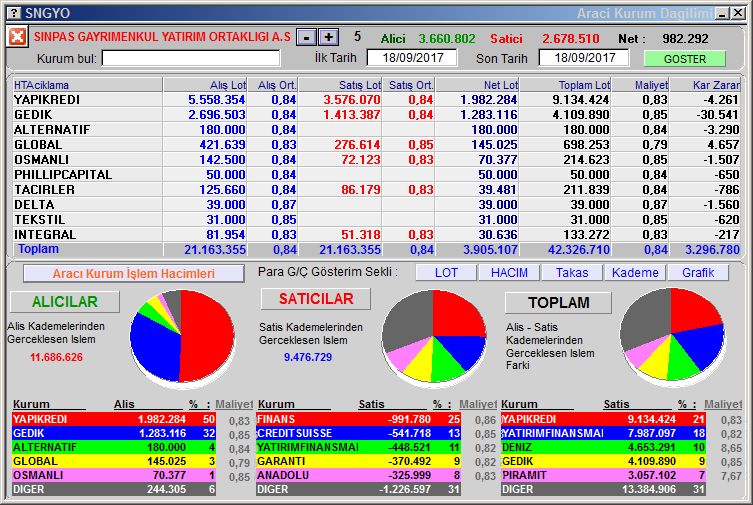
Task: Click the red X close icon beside company name
Action: pyautogui.click(x=17, y=36)
